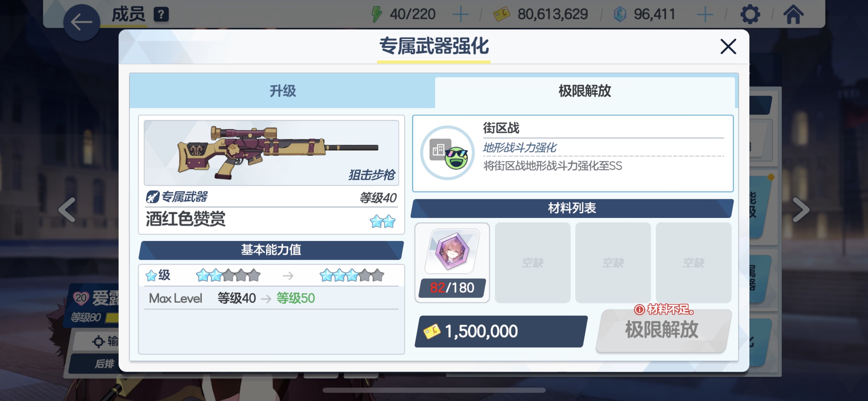The image size is (868, 401).
Task: Click the greyed 极限解放 button
Action: click(x=662, y=330)
